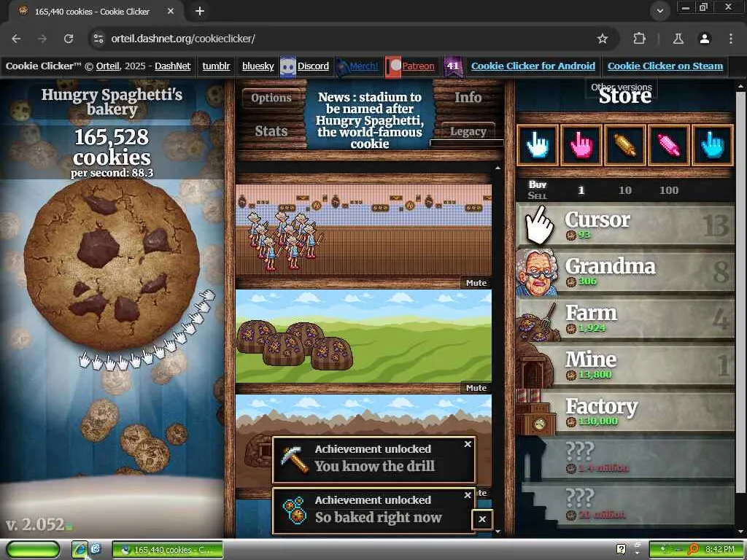Open the Orteil link
This screenshot has height=560, width=747.
click(x=108, y=66)
